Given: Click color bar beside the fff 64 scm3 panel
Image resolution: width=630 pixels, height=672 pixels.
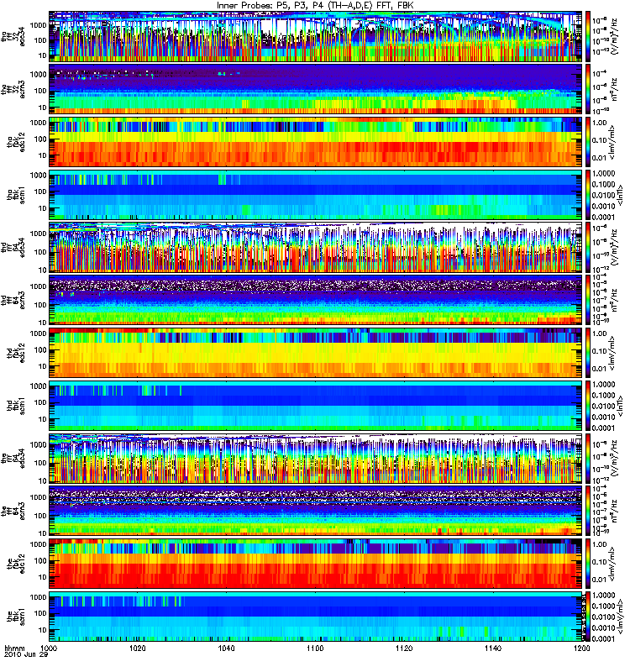Looking at the screenshot, I should [588, 511].
